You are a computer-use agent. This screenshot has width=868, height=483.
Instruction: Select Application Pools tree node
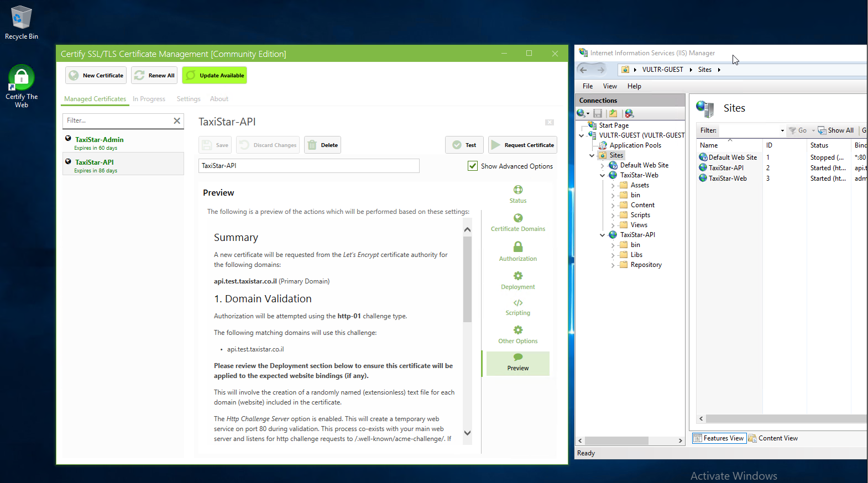[x=635, y=145]
